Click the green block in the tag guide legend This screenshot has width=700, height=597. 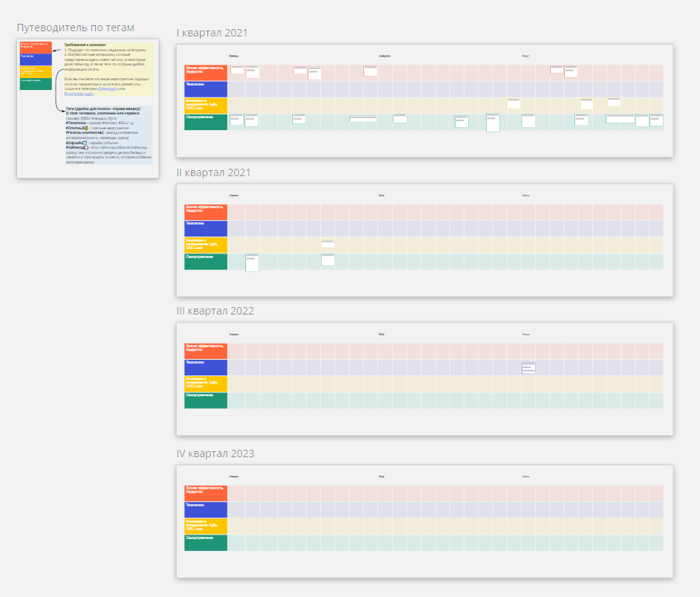pos(36,83)
